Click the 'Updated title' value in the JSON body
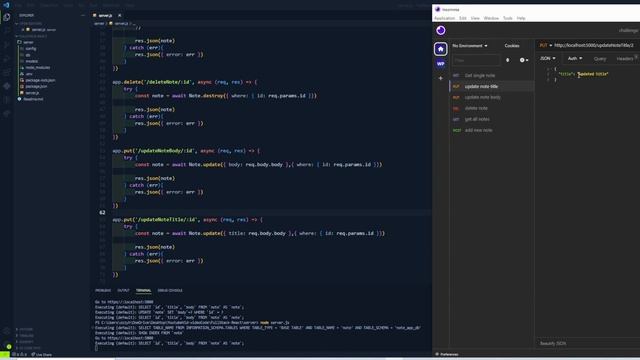The image size is (640, 360). (593, 74)
